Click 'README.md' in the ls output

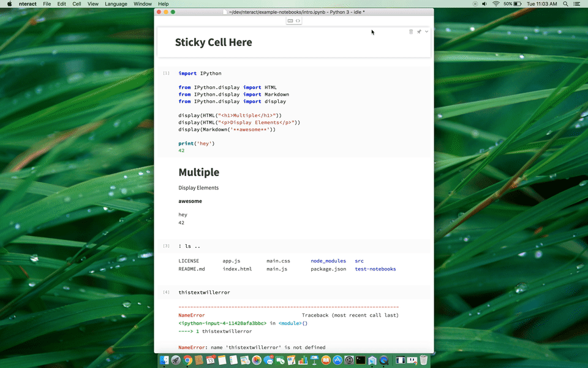[192, 269]
